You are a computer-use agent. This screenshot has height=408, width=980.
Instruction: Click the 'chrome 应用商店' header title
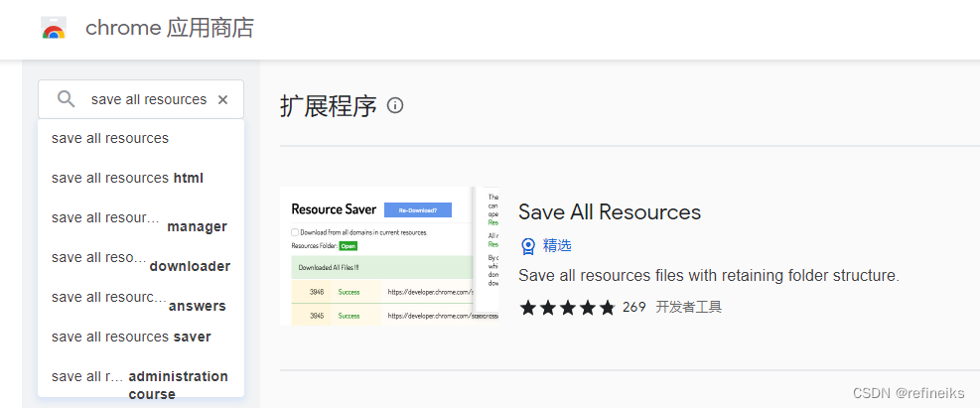tap(170, 28)
